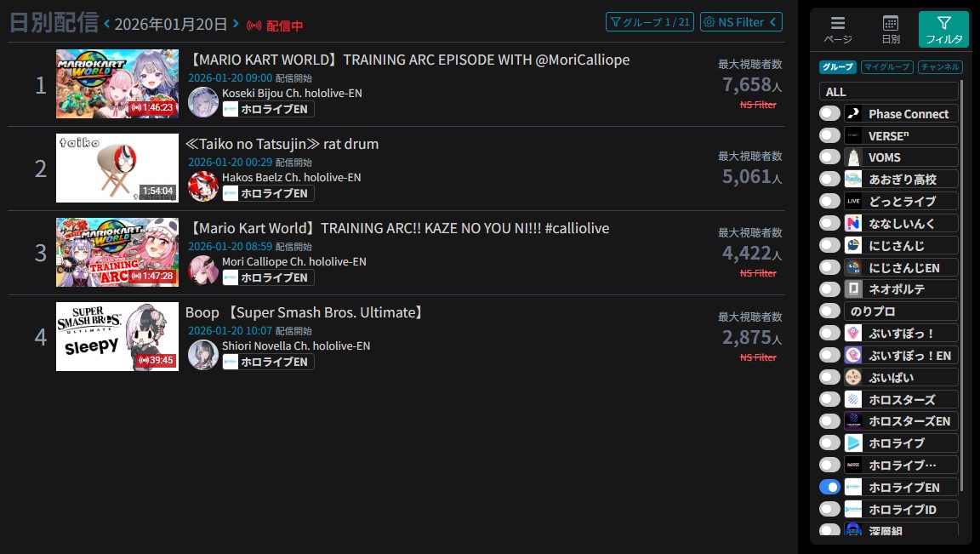980x554 pixels.
Task: Click the にじさんじ logo icon in sidebar
Action: pyautogui.click(x=853, y=245)
